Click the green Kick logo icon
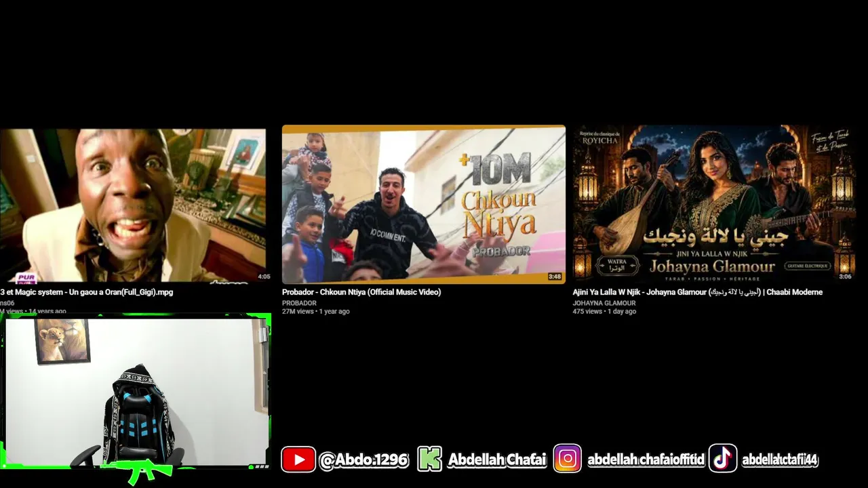The image size is (868, 488). (430, 460)
